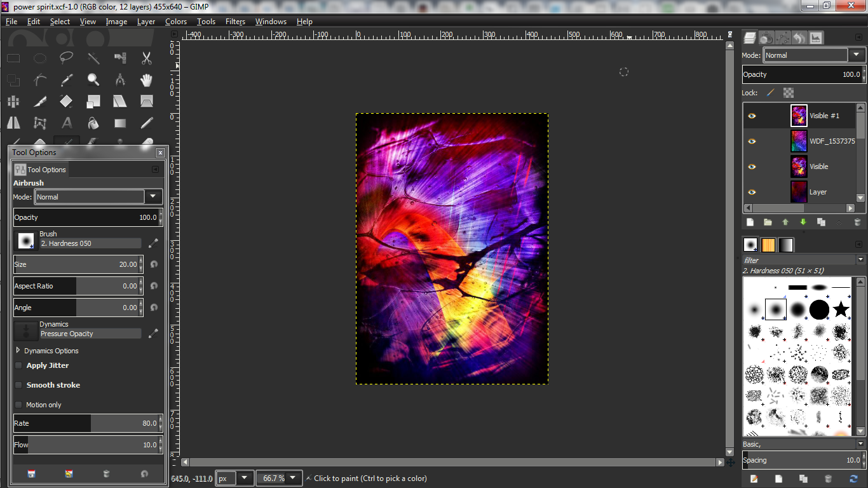Select the Crop knife tool
This screenshot has height=488, width=868.
39,101
